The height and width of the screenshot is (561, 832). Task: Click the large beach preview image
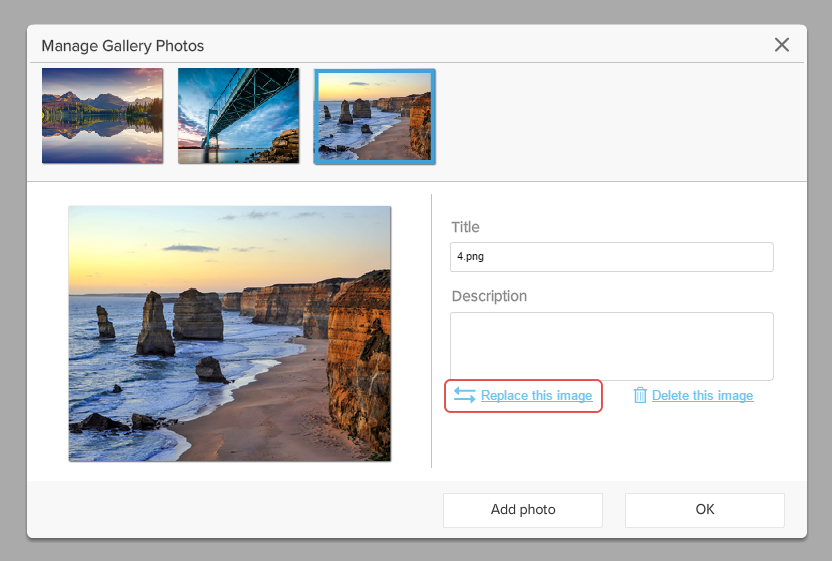pos(229,333)
